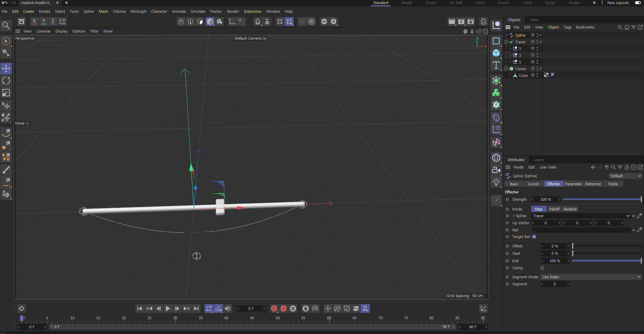
Task: Open the Fields tab in Attributes
Action: [x=613, y=184]
